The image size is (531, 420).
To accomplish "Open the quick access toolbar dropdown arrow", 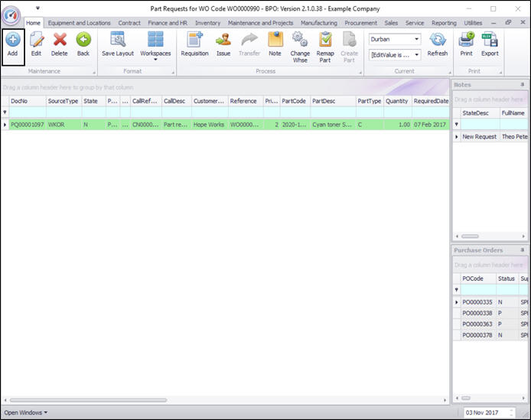I will click(x=37, y=8).
